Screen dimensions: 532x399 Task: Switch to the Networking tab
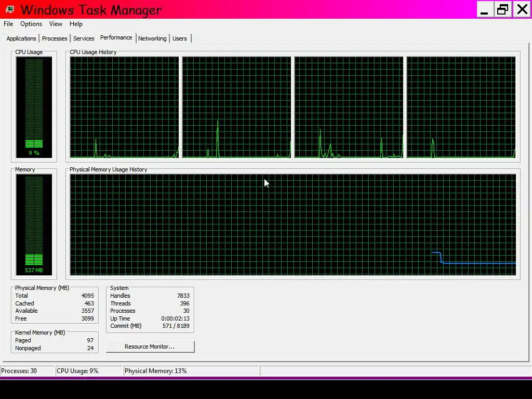tap(152, 38)
